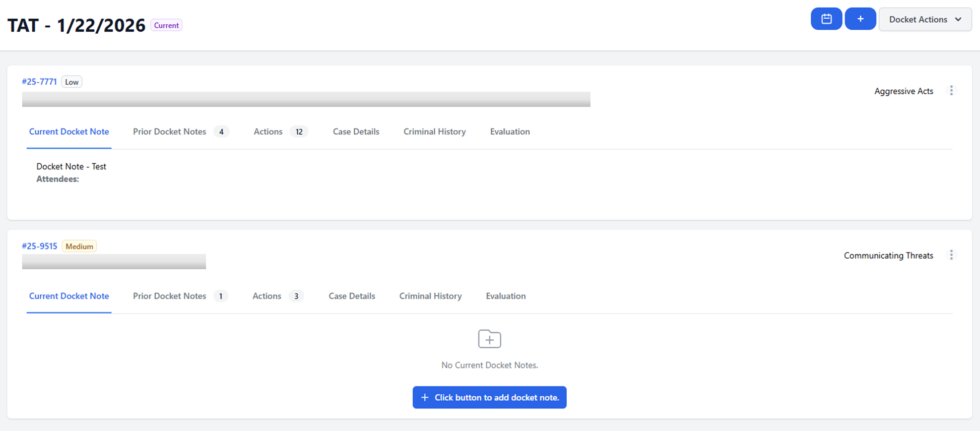Click the blue plus icon button
This screenshot has height=431, width=980.
[x=860, y=19]
